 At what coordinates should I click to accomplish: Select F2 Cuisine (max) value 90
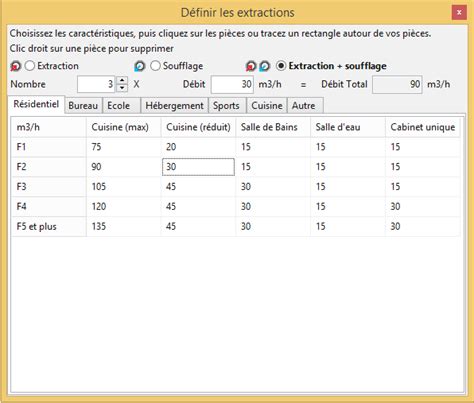tap(124, 167)
